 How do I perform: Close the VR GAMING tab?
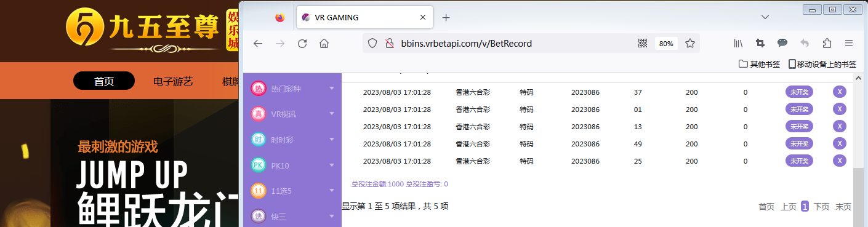(x=423, y=18)
